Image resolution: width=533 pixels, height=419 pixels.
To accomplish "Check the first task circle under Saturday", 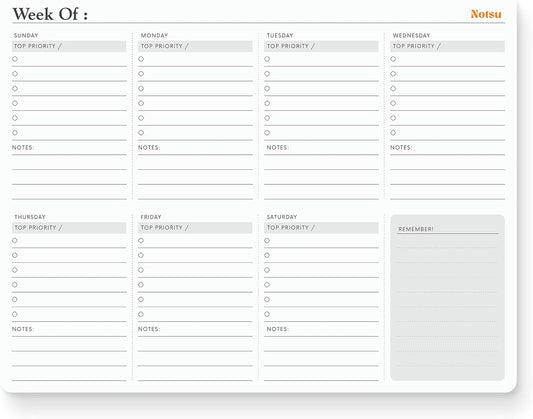I will tap(267, 241).
